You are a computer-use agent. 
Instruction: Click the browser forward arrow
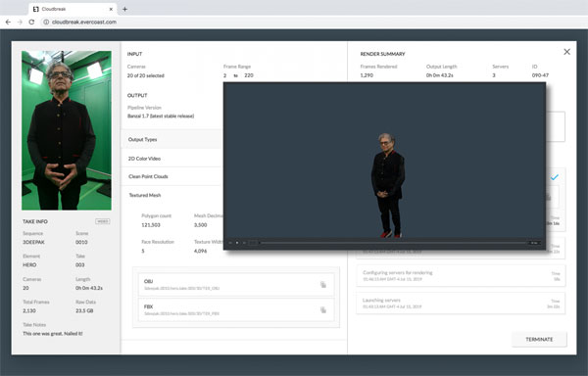(x=20, y=22)
